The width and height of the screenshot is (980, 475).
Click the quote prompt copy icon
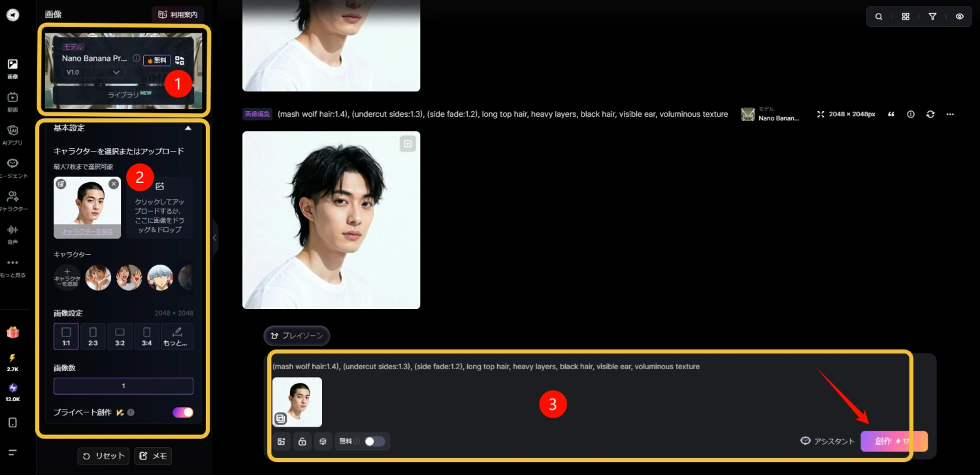coord(891,114)
